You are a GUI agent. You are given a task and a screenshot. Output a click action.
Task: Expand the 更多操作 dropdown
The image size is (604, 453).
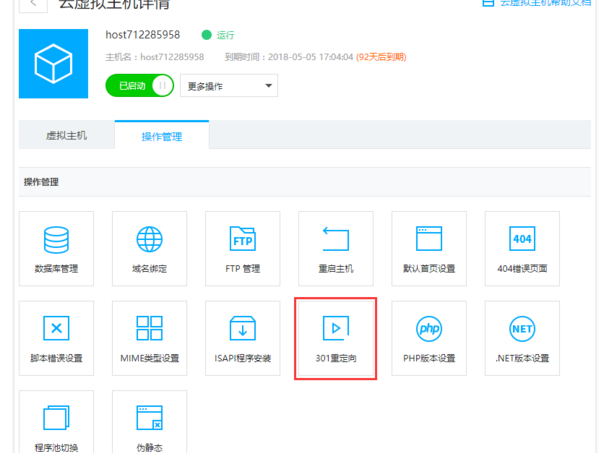tap(229, 86)
